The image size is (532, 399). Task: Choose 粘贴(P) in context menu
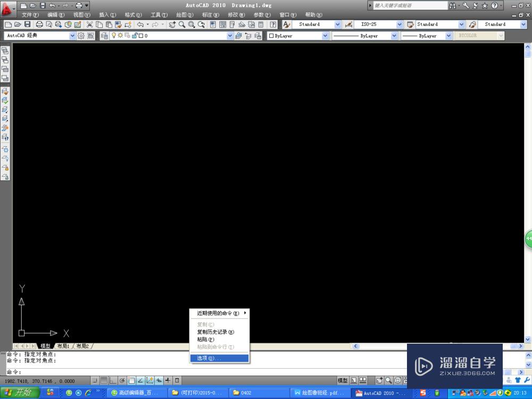[x=220, y=339]
